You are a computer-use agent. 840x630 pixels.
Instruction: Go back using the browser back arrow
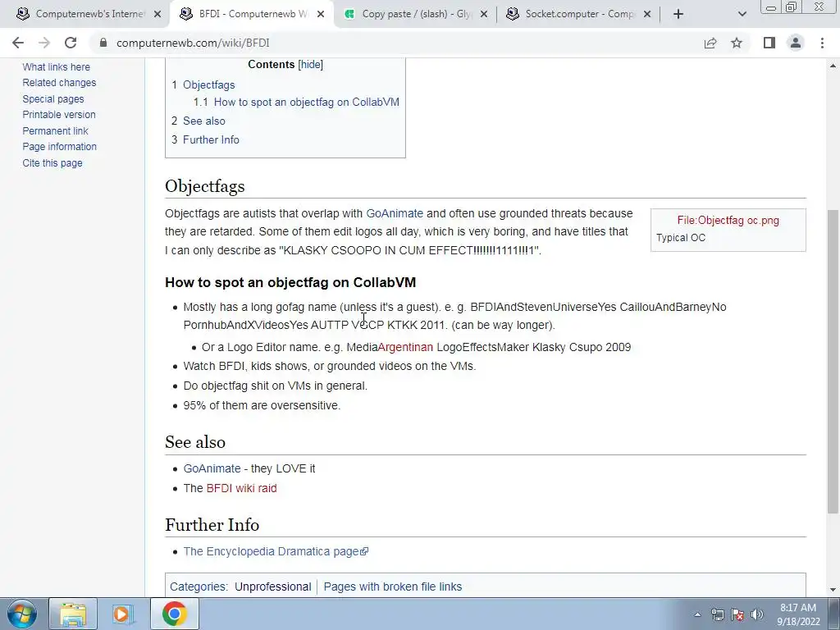[18, 43]
